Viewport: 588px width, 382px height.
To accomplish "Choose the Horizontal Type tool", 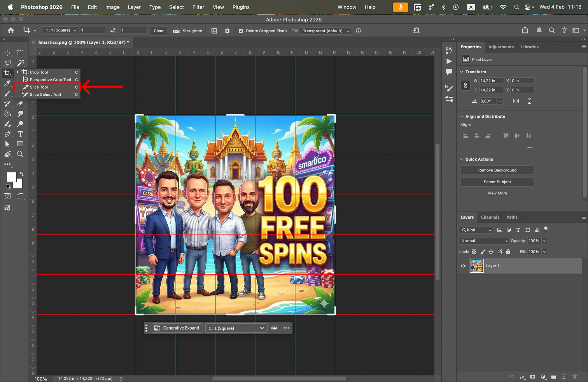I will coord(21,134).
